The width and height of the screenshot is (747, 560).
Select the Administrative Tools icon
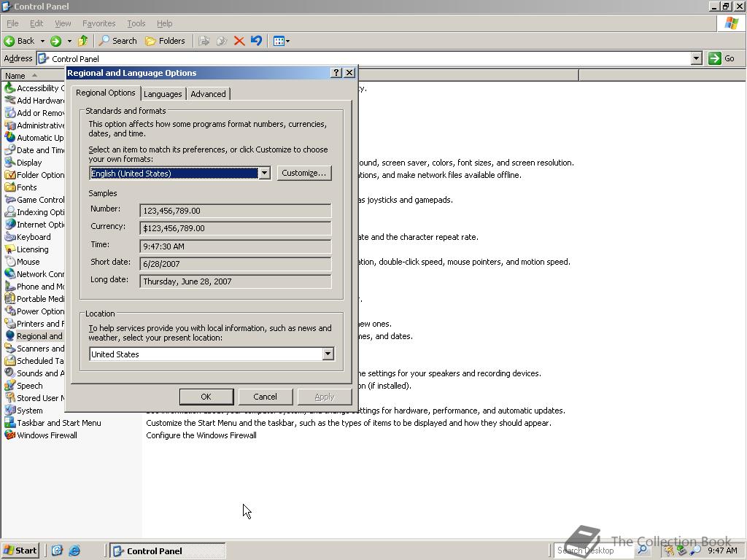pos(10,125)
